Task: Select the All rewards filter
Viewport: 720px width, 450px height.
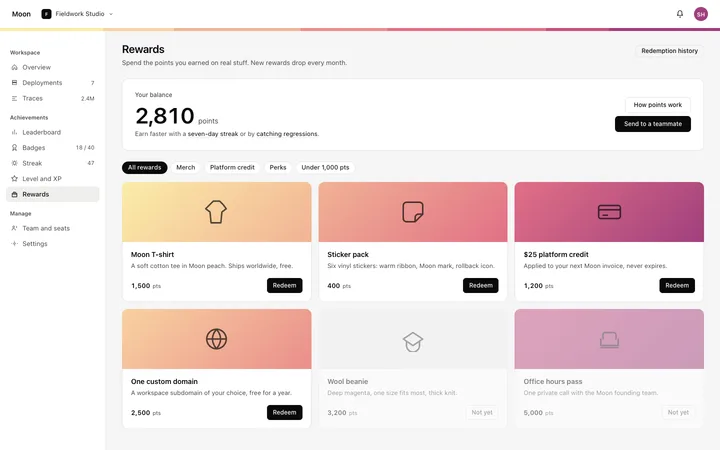Action: [x=145, y=168]
